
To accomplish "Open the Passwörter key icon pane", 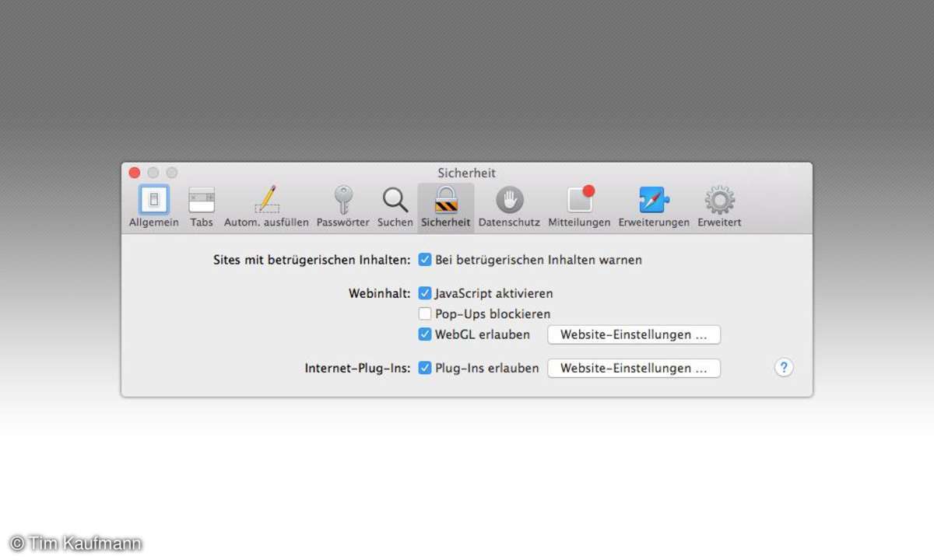I will pos(342,206).
